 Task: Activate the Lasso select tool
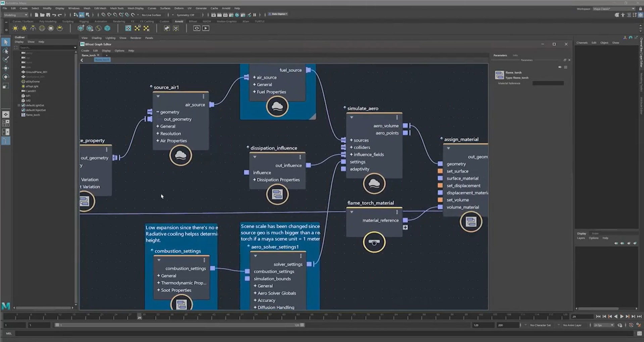pyautogui.click(x=6, y=51)
